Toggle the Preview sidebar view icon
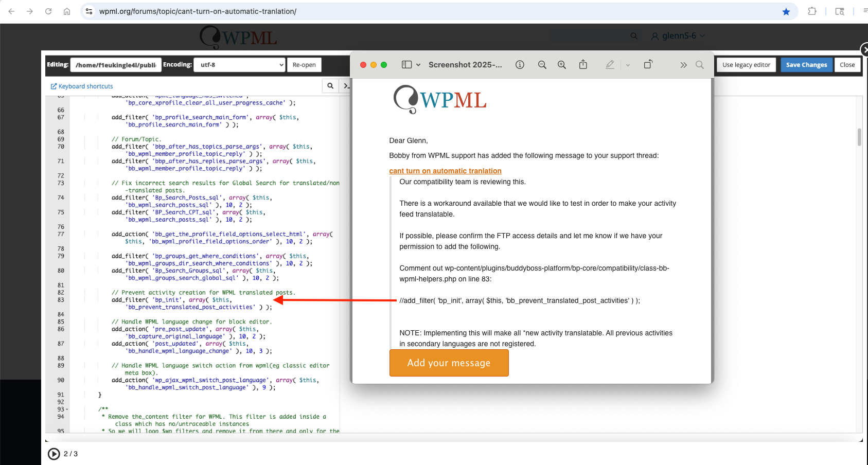 click(406, 65)
